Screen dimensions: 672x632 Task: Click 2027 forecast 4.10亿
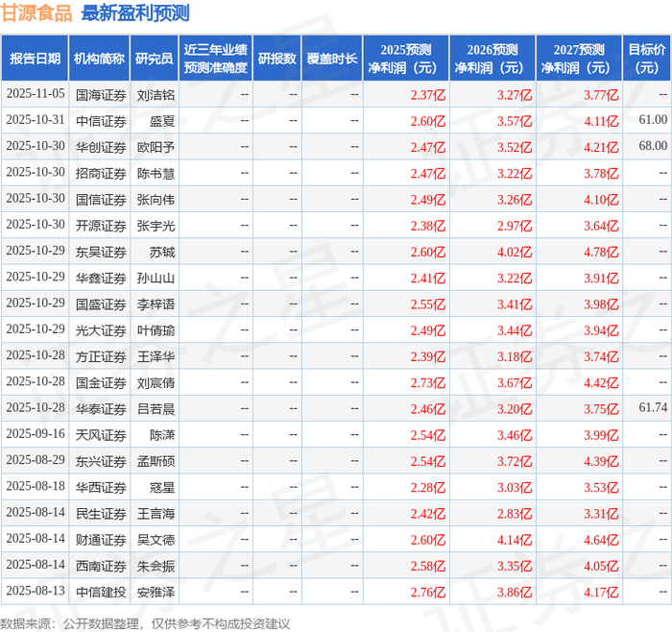[x=601, y=200]
